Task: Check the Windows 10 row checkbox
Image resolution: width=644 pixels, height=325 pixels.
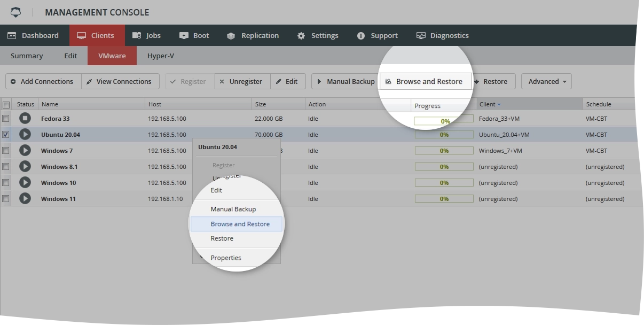Action: tap(6, 183)
